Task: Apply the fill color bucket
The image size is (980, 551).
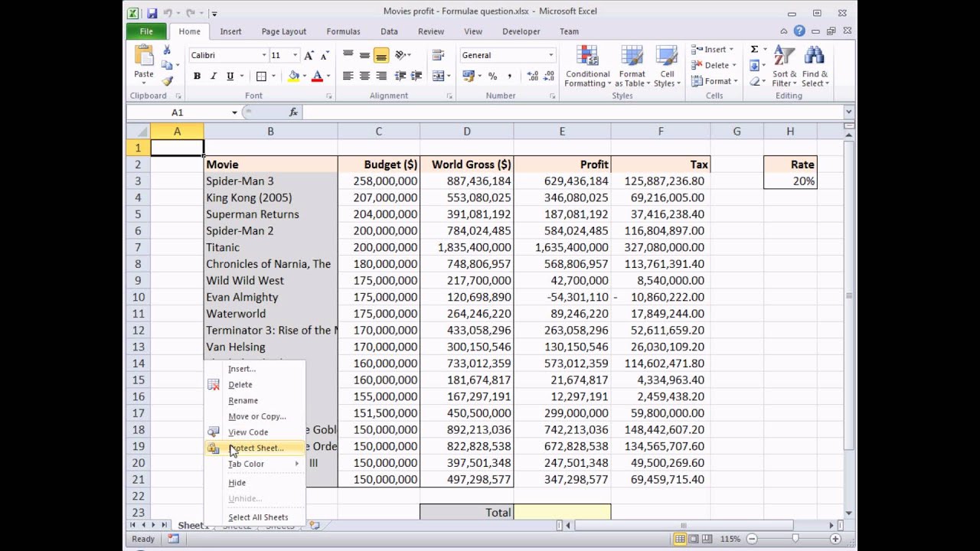Action: pyautogui.click(x=293, y=76)
